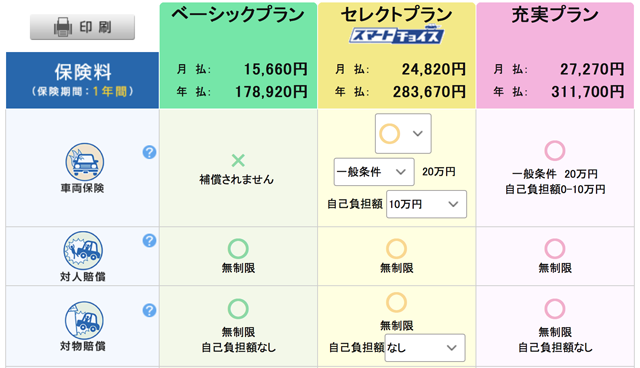Open the 車両保険 circle selection dropdown

(x=403, y=133)
